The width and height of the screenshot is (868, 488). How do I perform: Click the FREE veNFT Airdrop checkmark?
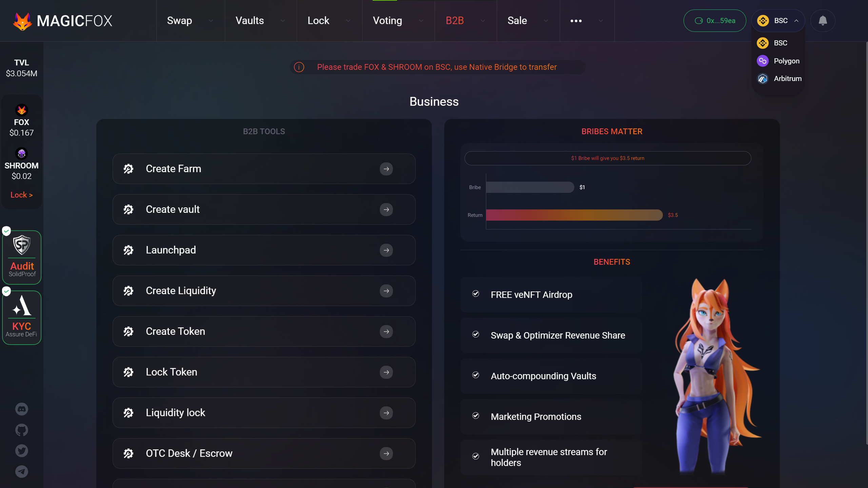pyautogui.click(x=476, y=293)
